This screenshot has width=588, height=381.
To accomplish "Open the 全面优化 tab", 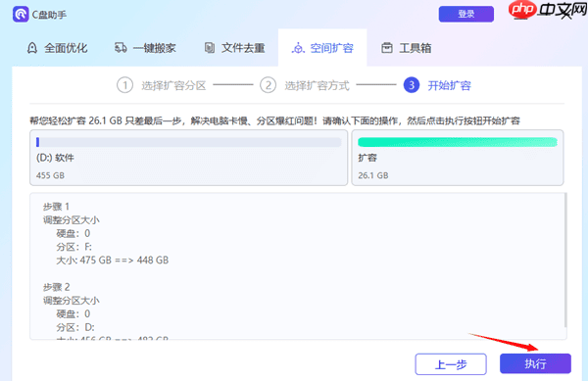I will pos(57,48).
